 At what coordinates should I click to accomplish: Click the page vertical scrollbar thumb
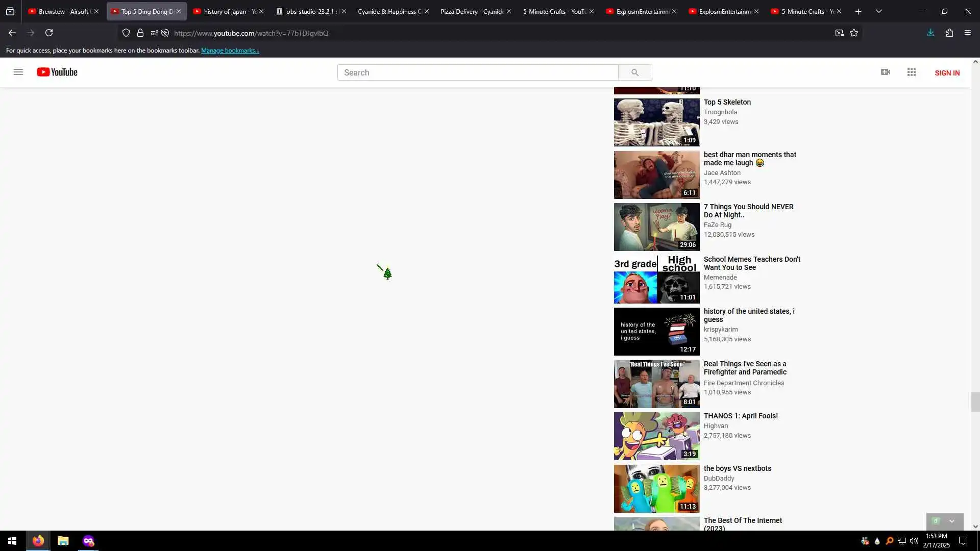[975, 402]
